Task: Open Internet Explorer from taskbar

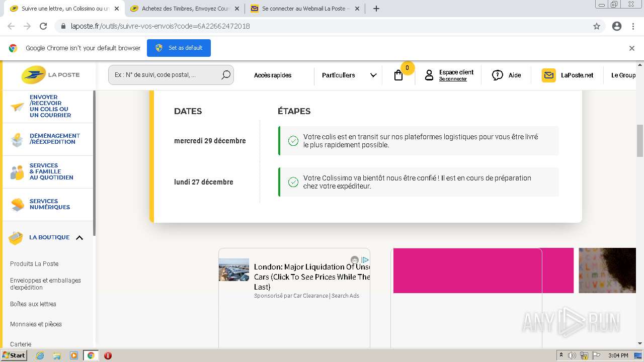Action: pos(40,355)
